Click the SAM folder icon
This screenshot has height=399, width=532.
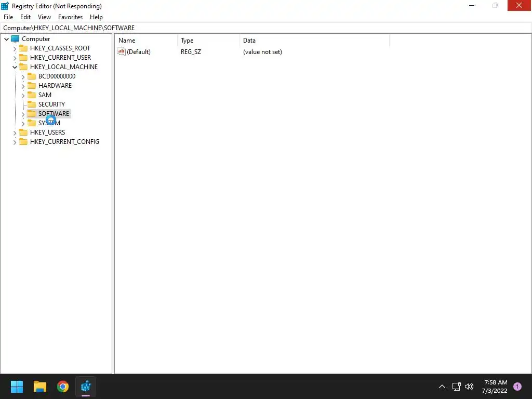(32, 95)
